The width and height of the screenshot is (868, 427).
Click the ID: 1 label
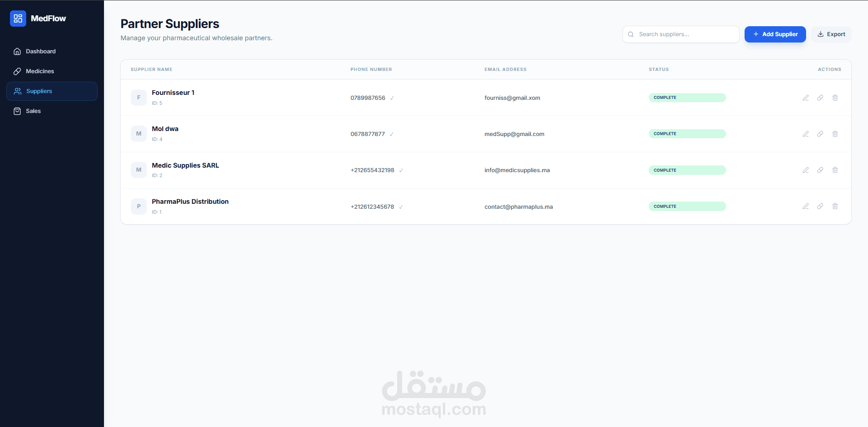tap(156, 212)
